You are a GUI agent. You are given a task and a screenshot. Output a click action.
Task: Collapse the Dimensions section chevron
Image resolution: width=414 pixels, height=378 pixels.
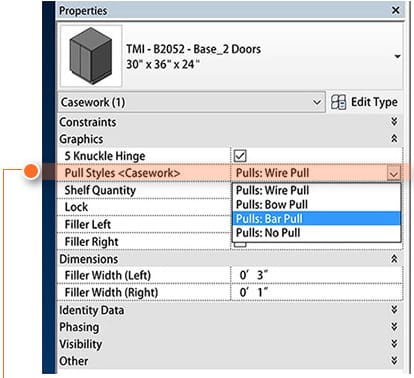pos(394,259)
